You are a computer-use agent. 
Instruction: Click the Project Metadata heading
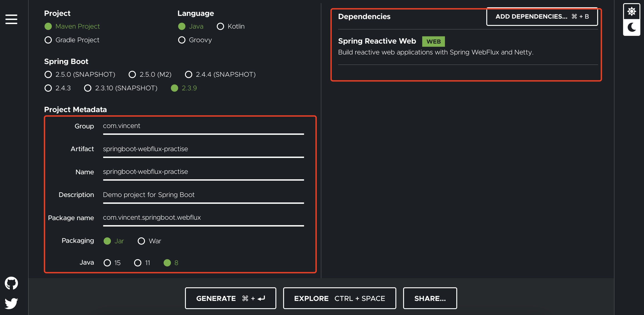75,110
